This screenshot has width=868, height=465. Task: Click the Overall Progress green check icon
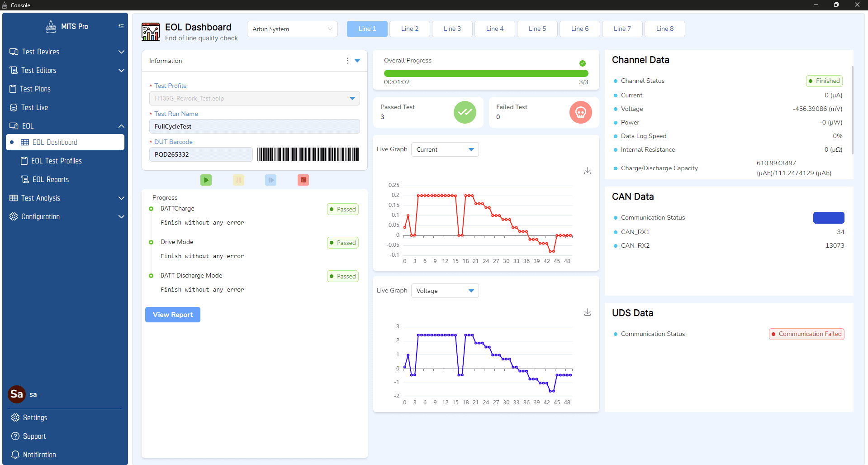(x=583, y=63)
